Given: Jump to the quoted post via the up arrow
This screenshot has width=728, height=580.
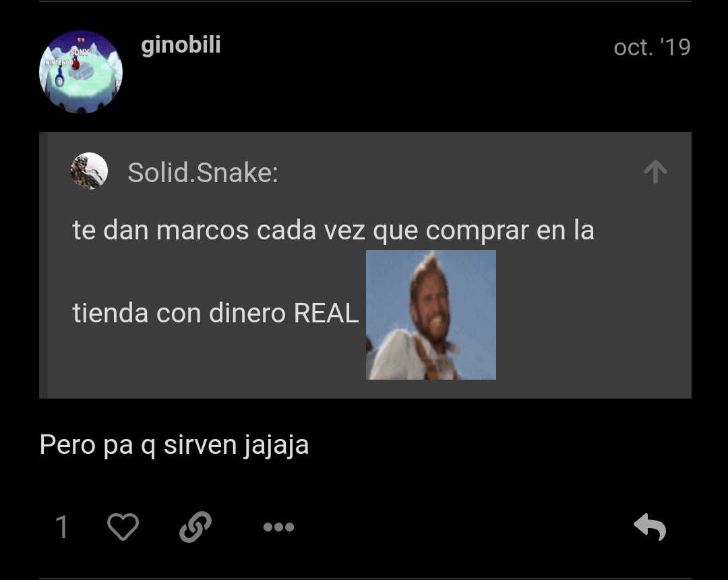Looking at the screenshot, I should 656,171.
